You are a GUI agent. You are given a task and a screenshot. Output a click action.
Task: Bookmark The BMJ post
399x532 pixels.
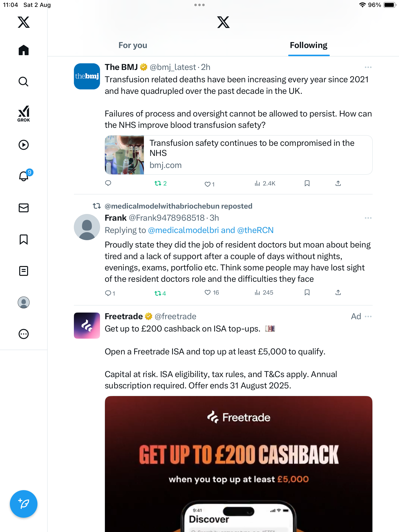pyautogui.click(x=307, y=183)
